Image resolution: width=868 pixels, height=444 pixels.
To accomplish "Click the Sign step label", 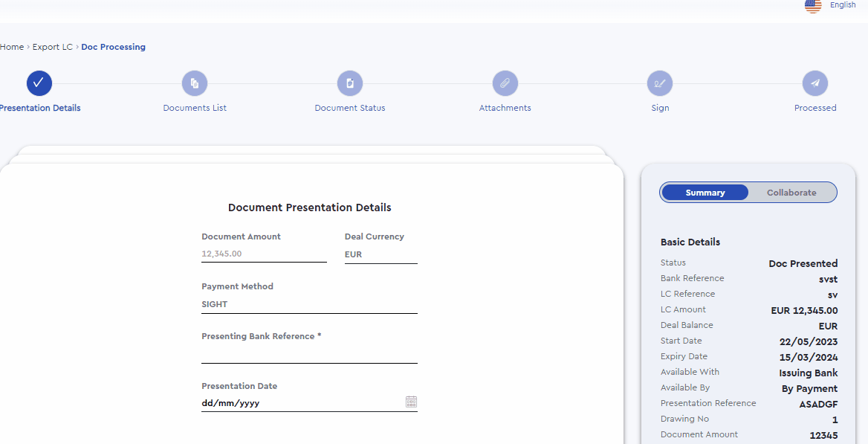I will click(x=660, y=108).
